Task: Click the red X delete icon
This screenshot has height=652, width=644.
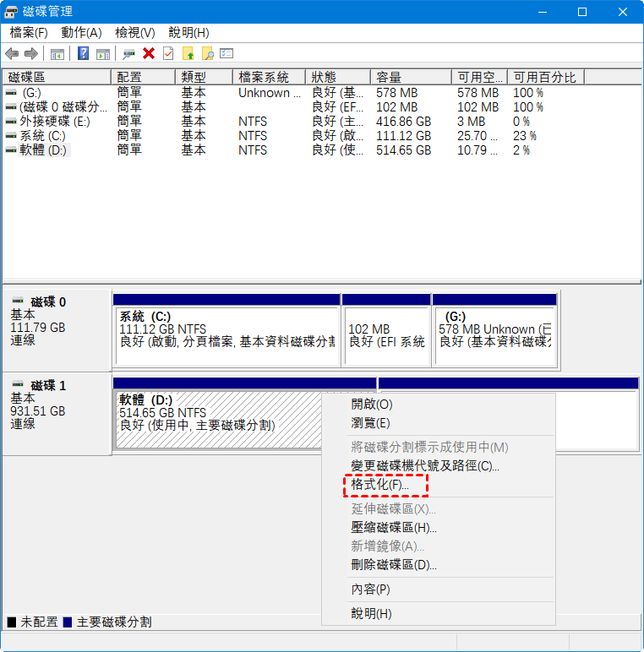Action: (149, 54)
